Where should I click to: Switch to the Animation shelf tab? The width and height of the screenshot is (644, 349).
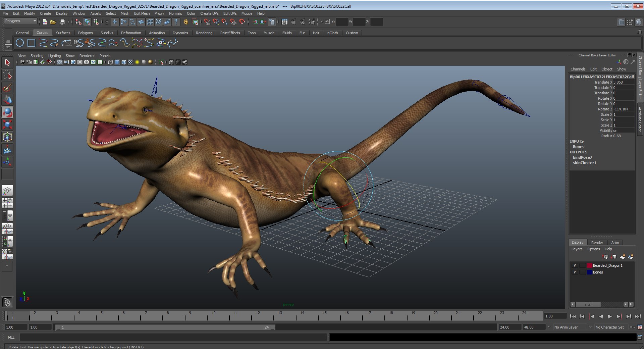[157, 33]
